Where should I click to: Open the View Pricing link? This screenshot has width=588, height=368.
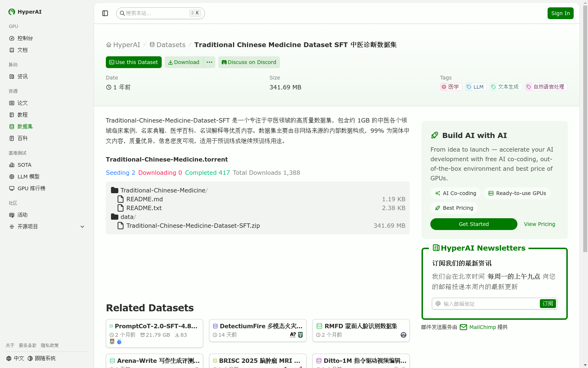539,224
